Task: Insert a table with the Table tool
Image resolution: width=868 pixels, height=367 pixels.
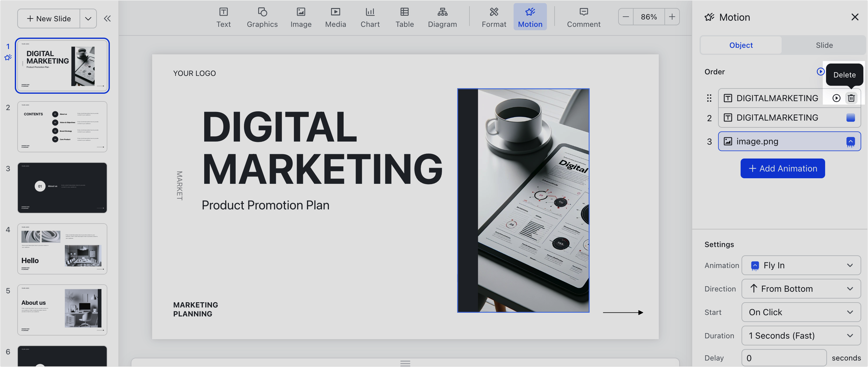Action: (404, 17)
